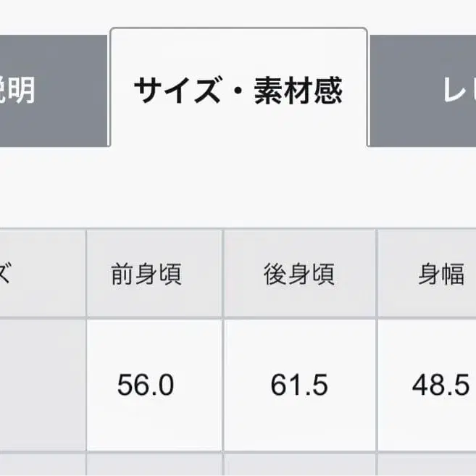
Task: Select the 61.5 measurement cell
Action: [x=300, y=385]
